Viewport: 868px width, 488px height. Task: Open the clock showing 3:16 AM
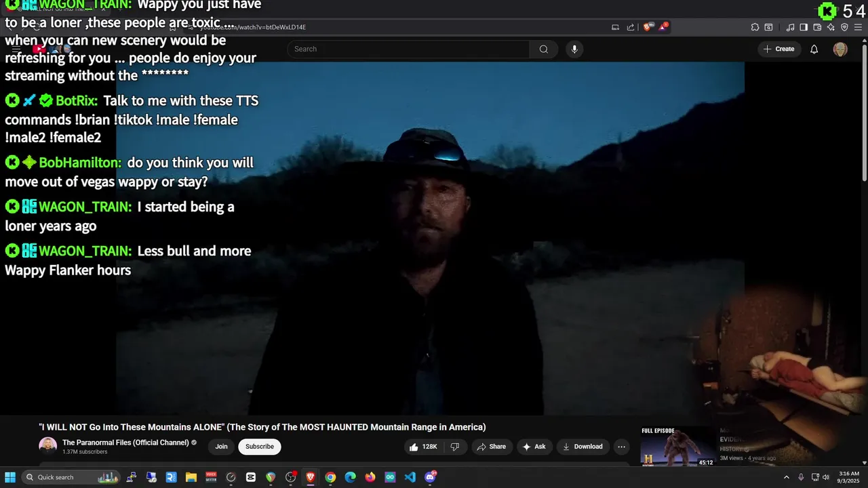click(848, 477)
